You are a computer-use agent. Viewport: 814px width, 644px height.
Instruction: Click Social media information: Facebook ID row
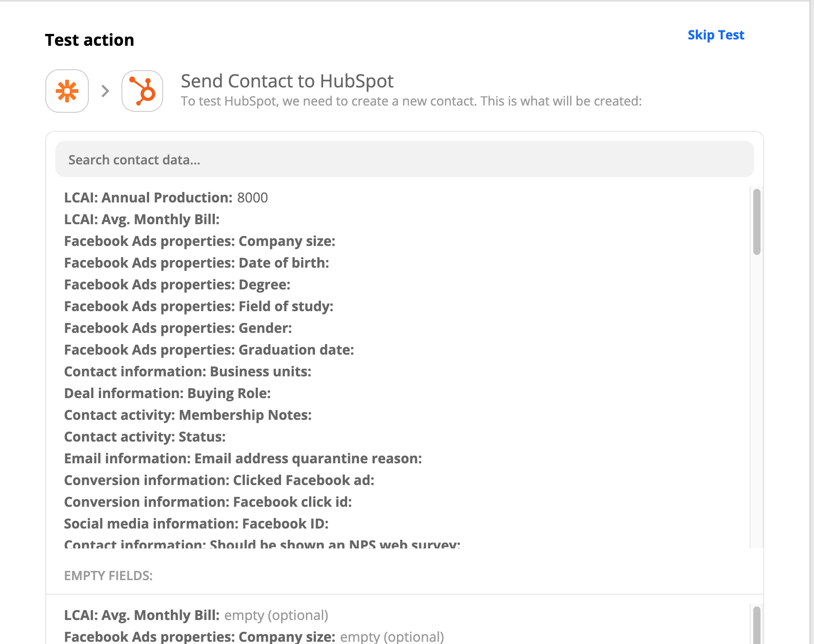click(196, 524)
